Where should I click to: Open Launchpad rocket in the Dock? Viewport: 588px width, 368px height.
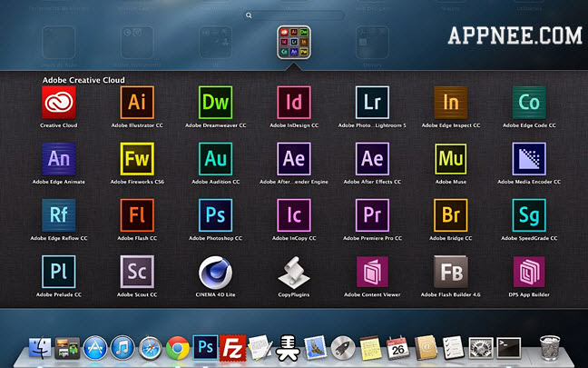click(343, 348)
